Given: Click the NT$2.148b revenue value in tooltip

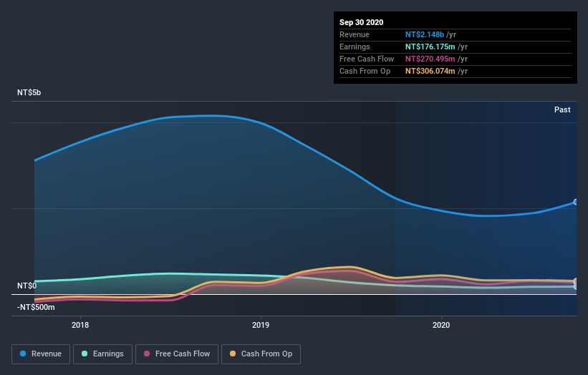Looking at the screenshot, I should point(425,34).
